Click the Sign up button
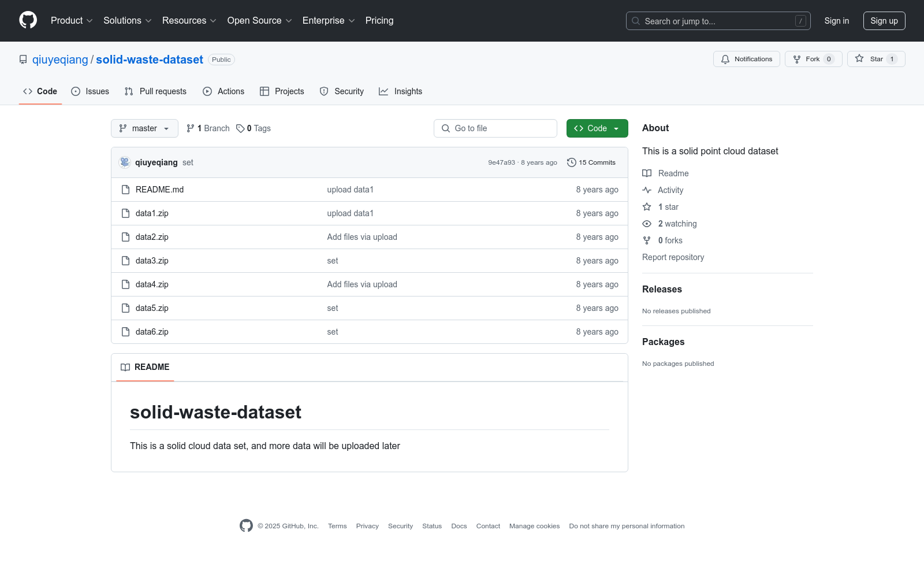924x578 pixels. (884, 21)
